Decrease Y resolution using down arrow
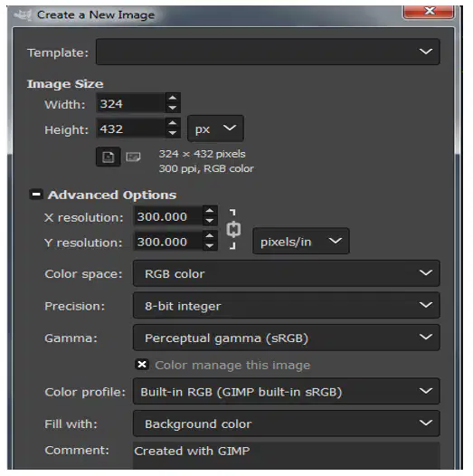 [x=209, y=246]
